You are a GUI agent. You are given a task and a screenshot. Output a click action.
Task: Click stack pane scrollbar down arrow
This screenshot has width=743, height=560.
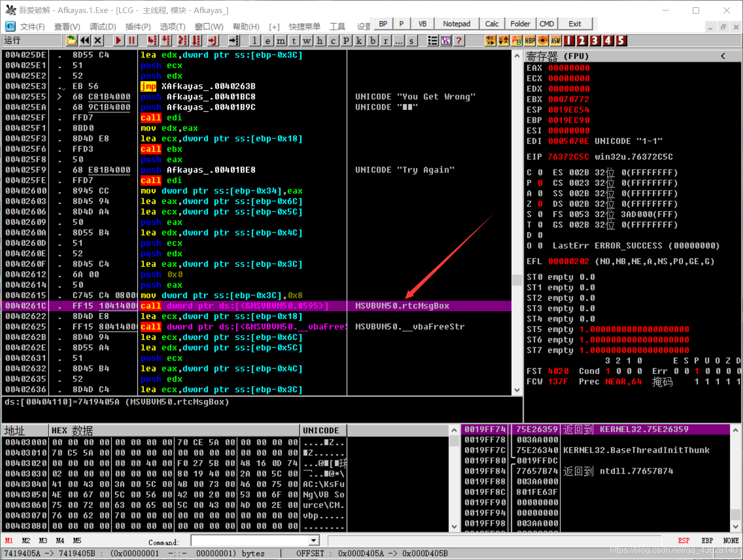(736, 527)
